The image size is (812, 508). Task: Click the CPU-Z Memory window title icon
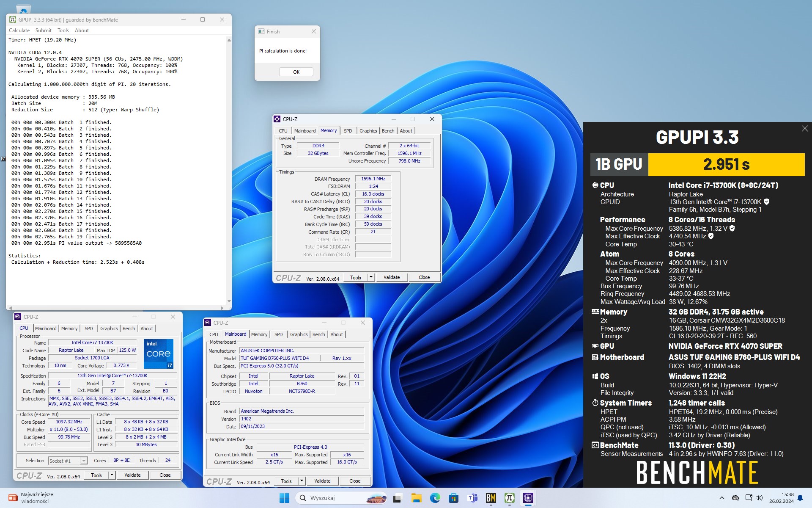click(277, 119)
